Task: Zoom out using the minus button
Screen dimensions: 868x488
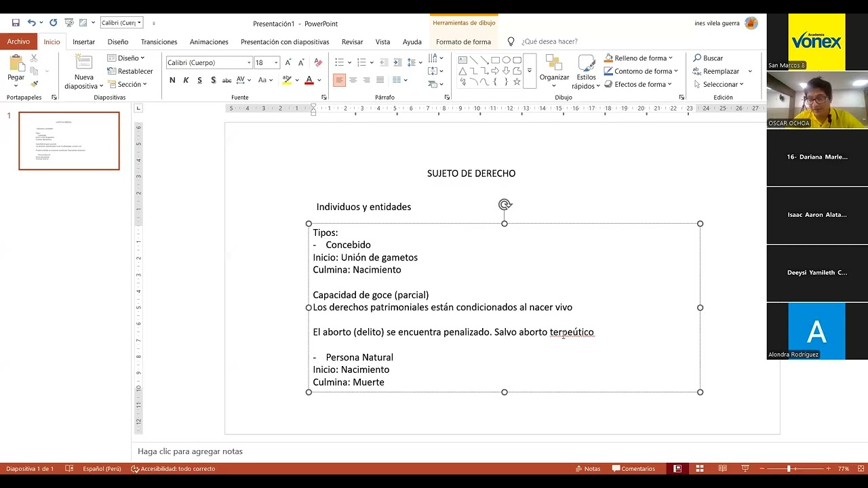Action: click(762, 468)
